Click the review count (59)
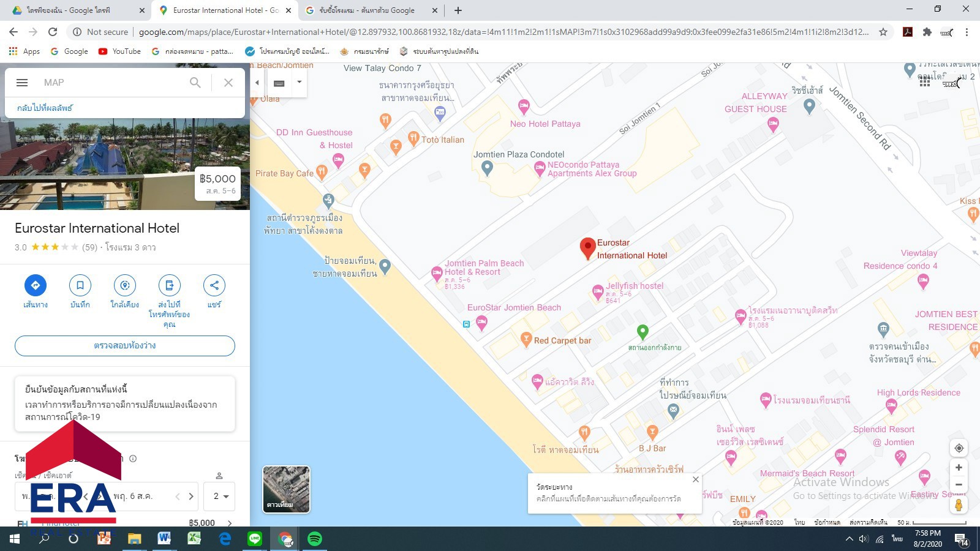Viewport: 980px width, 551px height. point(90,247)
